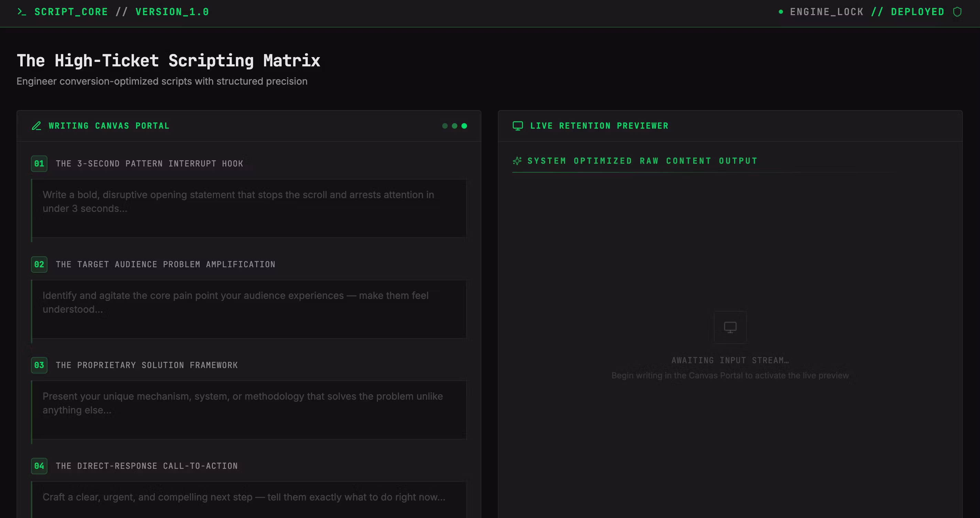Click the High-Ticket Scripting Matrix heading

point(168,61)
